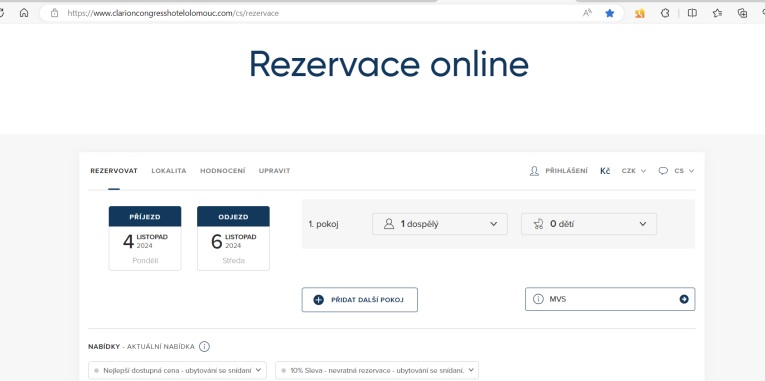
Task: Click the 1. pokoj label
Action: click(323, 224)
